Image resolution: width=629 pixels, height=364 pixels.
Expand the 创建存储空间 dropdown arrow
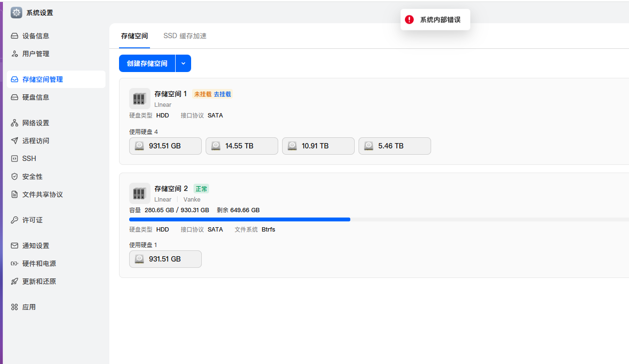183,63
